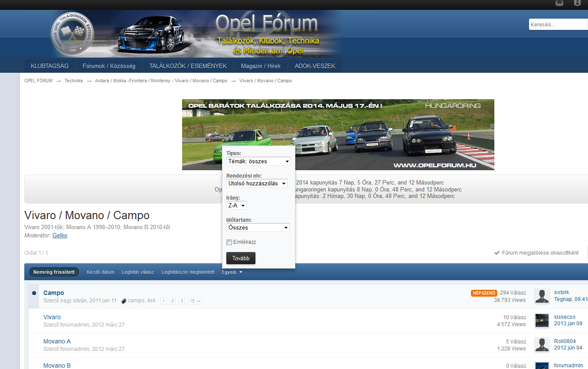
Task: Click the Keresés search field
Action: point(559,25)
